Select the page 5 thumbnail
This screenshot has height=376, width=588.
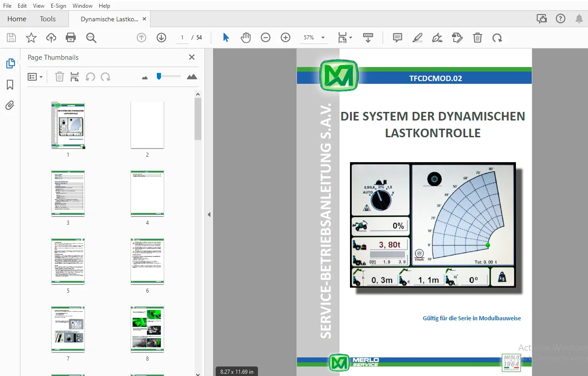coord(68,261)
